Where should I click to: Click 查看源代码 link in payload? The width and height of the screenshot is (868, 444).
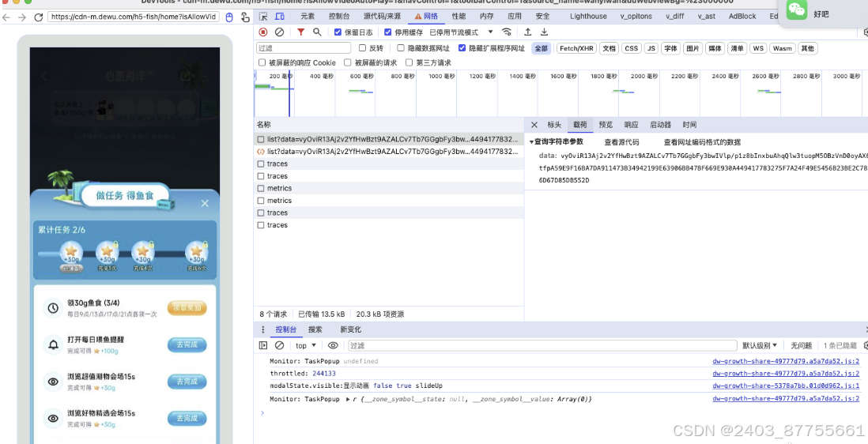click(x=621, y=142)
